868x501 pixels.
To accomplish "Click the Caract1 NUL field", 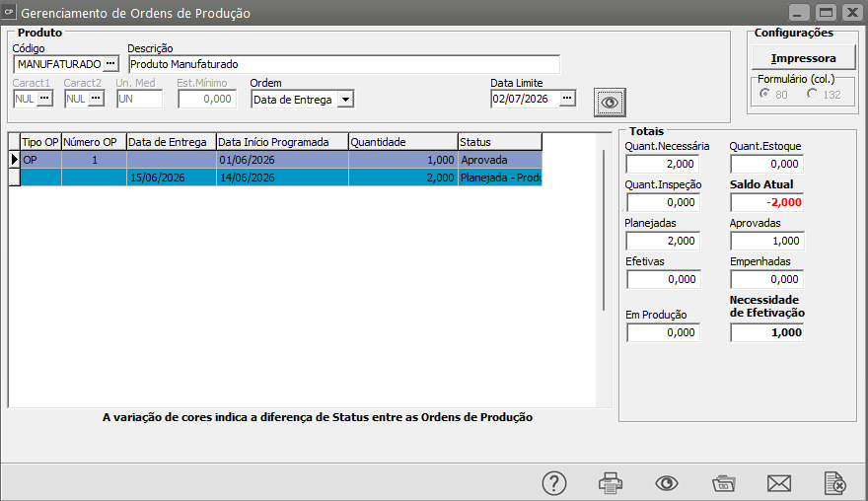I will [26, 99].
